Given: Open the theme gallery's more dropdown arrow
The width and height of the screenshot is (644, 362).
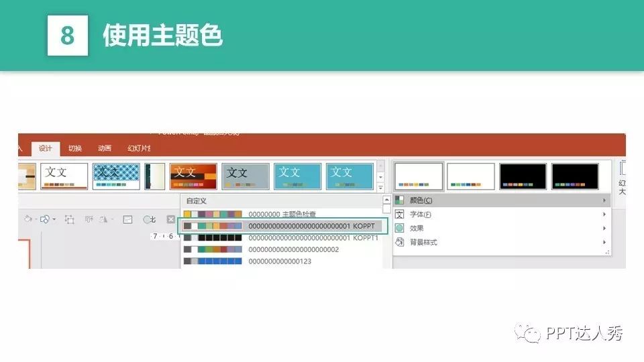Looking at the screenshot, I should 381,188.
